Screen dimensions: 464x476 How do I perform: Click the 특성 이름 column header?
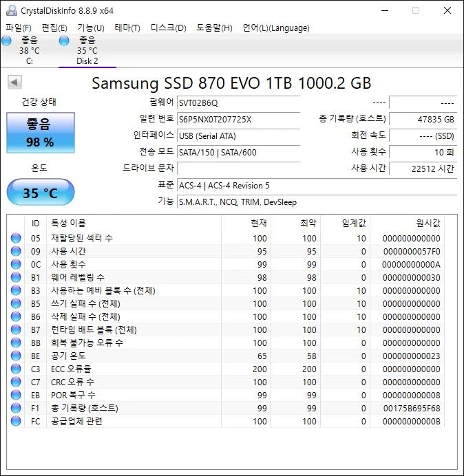click(x=134, y=224)
